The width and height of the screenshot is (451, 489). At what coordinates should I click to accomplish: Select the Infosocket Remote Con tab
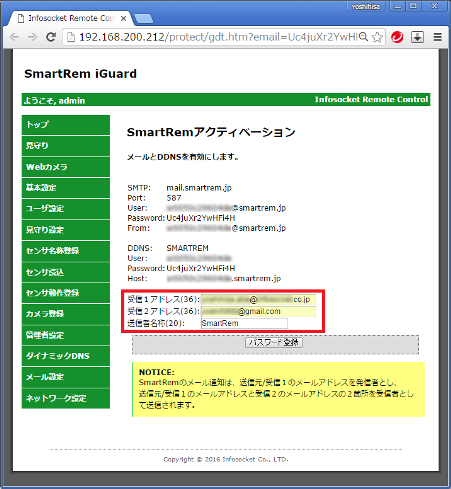click(x=71, y=18)
